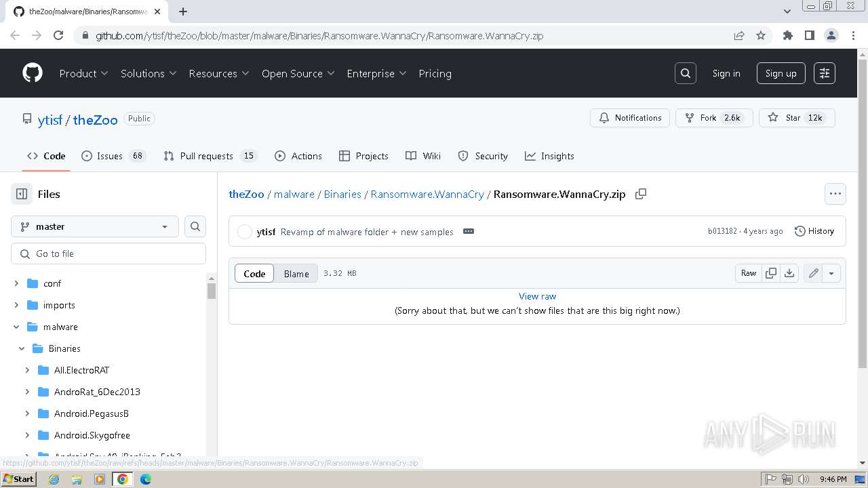Open the Product dropdown menu
Viewport: 868px width, 488px height.
coord(83,73)
